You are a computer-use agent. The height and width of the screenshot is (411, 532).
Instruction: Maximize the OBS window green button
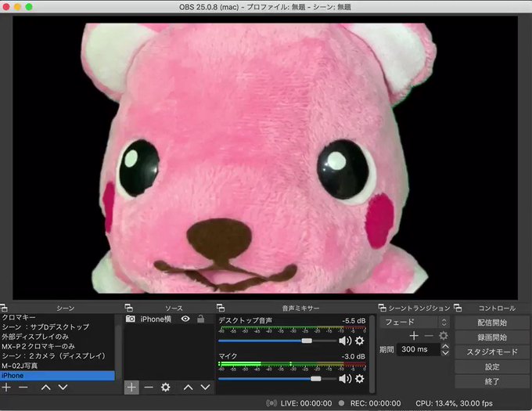(x=29, y=7)
